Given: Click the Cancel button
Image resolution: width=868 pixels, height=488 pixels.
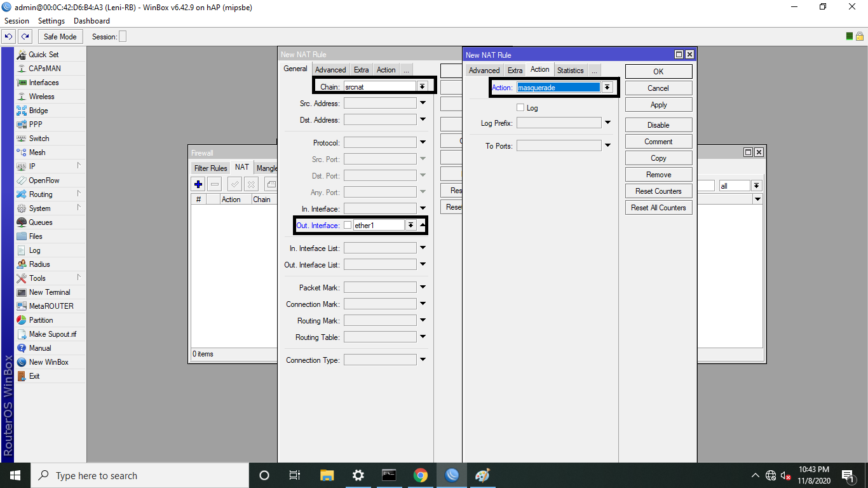Looking at the screenshot, I should [658, 88].
